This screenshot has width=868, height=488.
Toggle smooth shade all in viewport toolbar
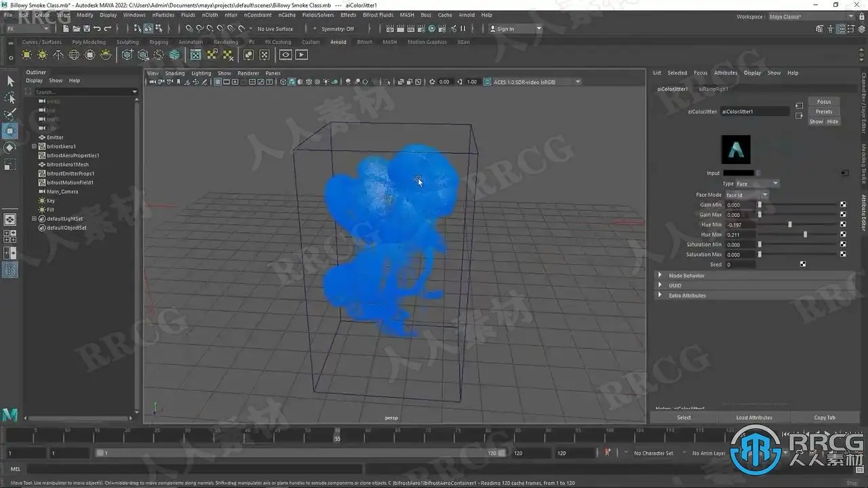click(x=291, y=82)
